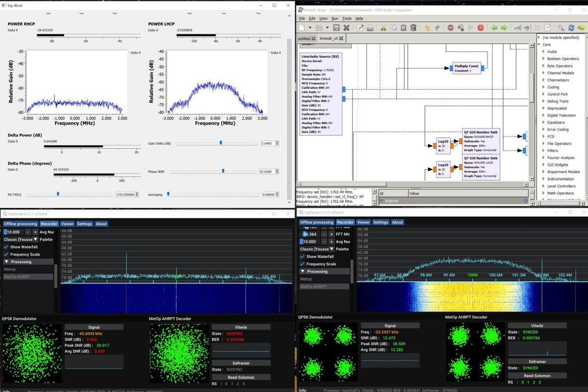Open the Edit menu in GNU Radio Companion
Screen dimensions: 588x392
click(x=312, y=18)
